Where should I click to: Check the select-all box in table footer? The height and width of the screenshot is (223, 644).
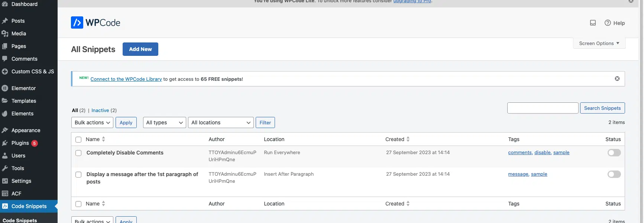[x=78, y=204]
